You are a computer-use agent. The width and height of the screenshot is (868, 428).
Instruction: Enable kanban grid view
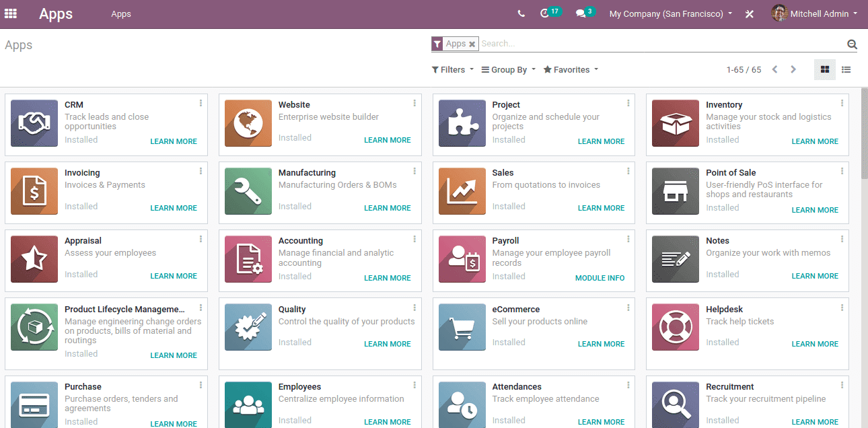tap(825, 69)
